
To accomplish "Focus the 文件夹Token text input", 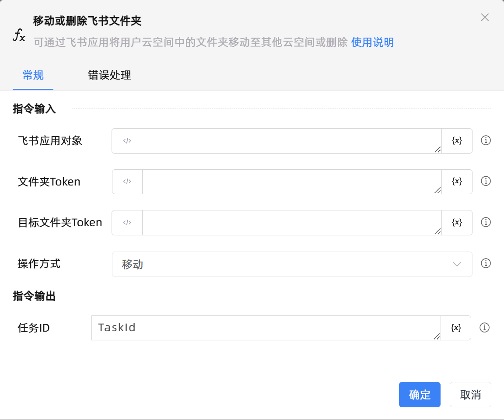I will coord(291,182).
